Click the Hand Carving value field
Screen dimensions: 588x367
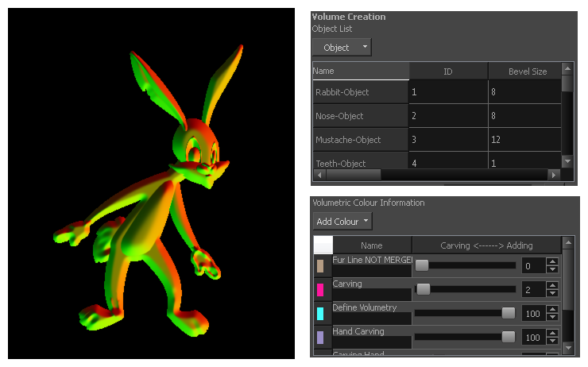(x=533, y=338)
